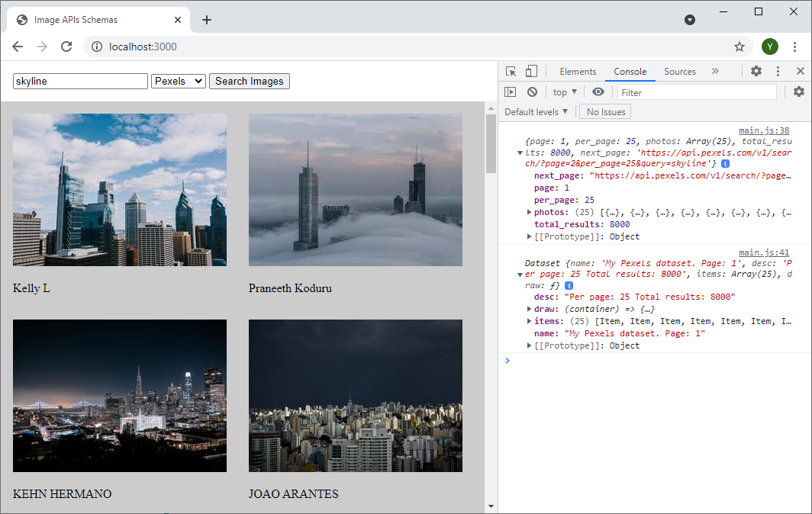This screenshot has height=514, width=812.
Task: Reveal more DevTools panels via chevron icon
Action: point(715,71)
